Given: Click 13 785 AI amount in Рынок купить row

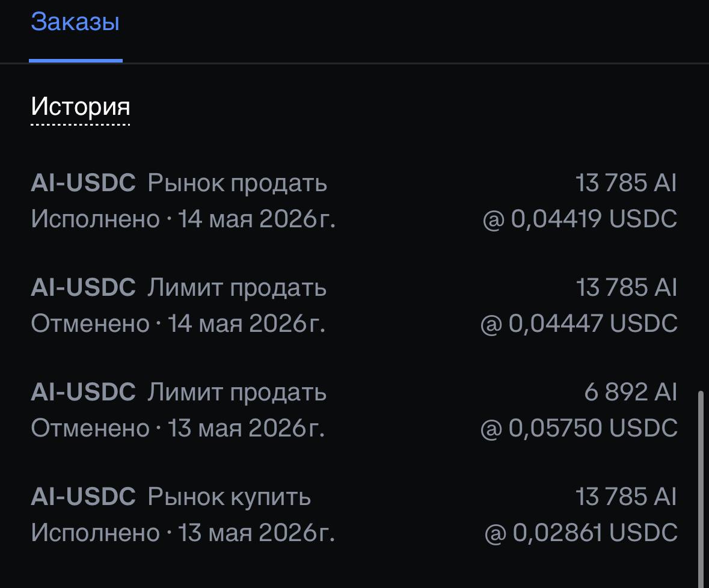Looking at the screenshot, I should [626, 497].
